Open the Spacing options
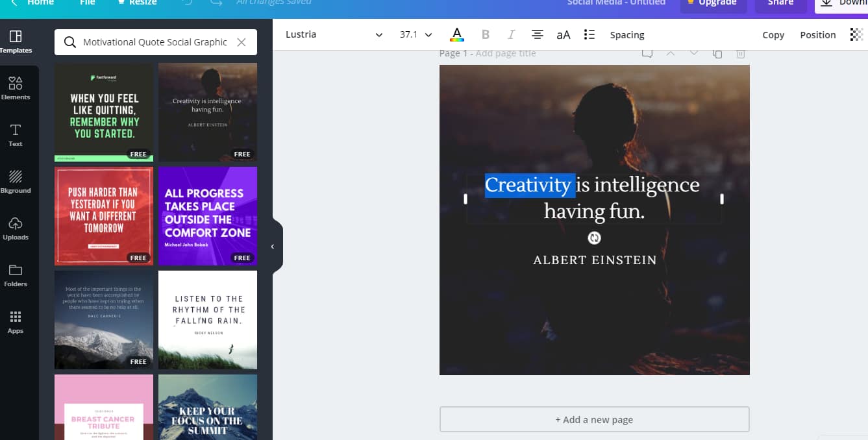The width and height of the screenshot is (868, 440). pos(627,35)
